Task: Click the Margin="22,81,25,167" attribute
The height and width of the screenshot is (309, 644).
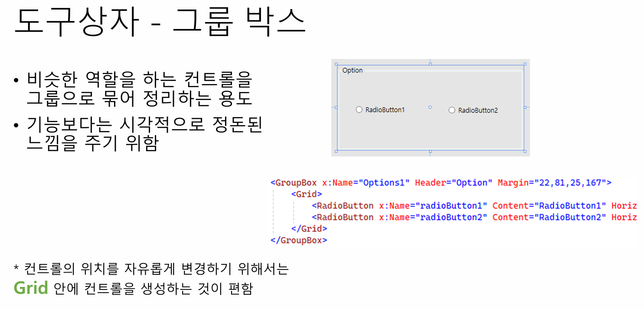Action: point(552,182)
